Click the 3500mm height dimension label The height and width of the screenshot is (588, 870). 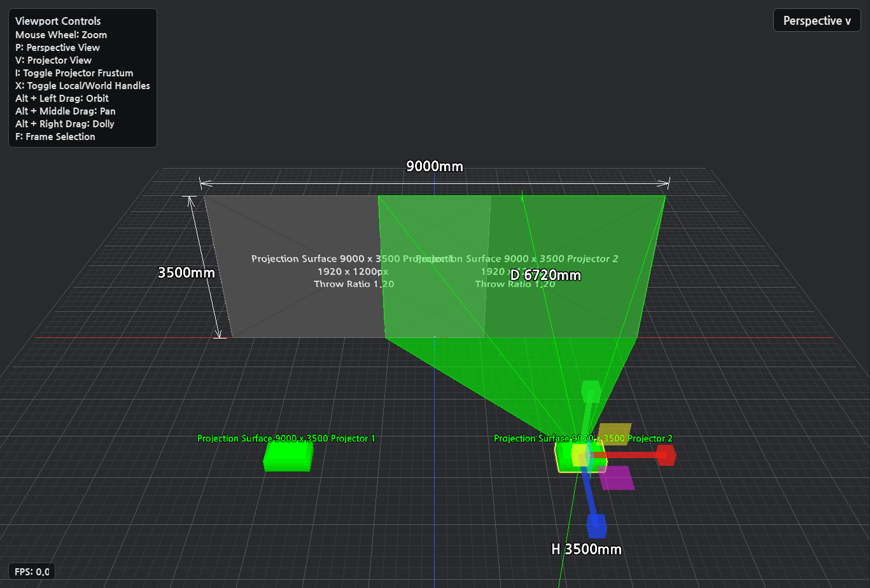186,272
